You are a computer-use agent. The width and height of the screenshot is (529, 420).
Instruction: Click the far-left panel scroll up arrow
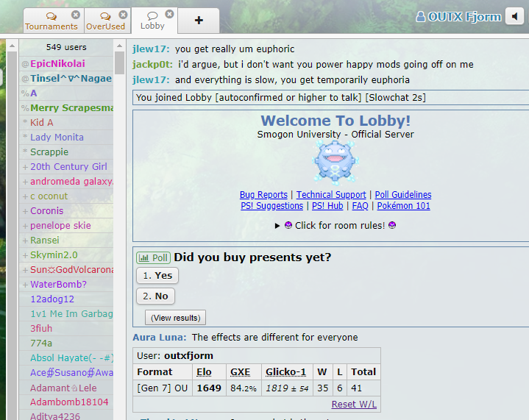pyautogui.click(x=13, y=46)
